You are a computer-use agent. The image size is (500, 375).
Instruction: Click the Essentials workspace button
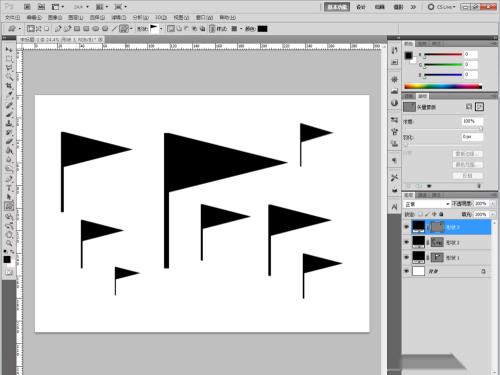(337, 7)
